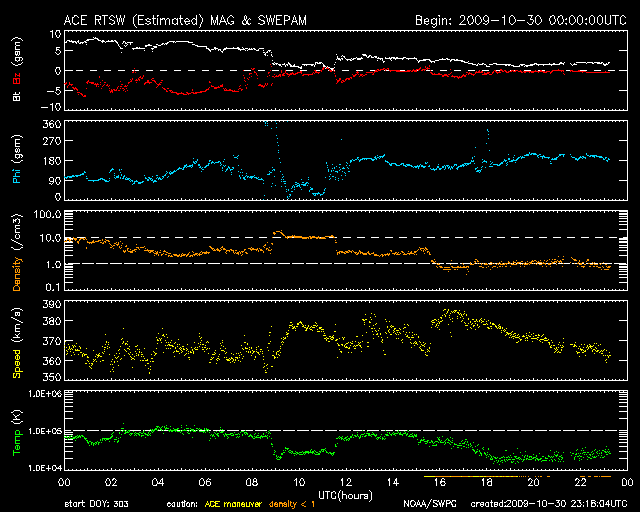Screen dimensions: 640x512
Task: Click the "0.1" tick on the Density axis
Action: click(53, 287)
